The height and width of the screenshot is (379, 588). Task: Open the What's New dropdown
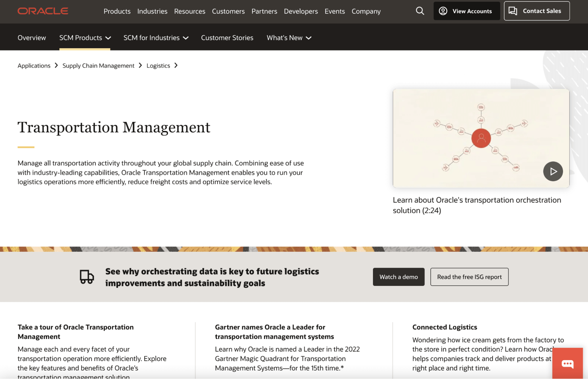[289, 38]
